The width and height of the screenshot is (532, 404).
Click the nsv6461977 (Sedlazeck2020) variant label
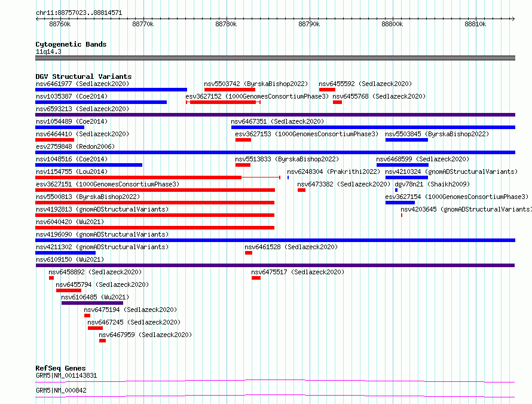[x=82, y=84]
